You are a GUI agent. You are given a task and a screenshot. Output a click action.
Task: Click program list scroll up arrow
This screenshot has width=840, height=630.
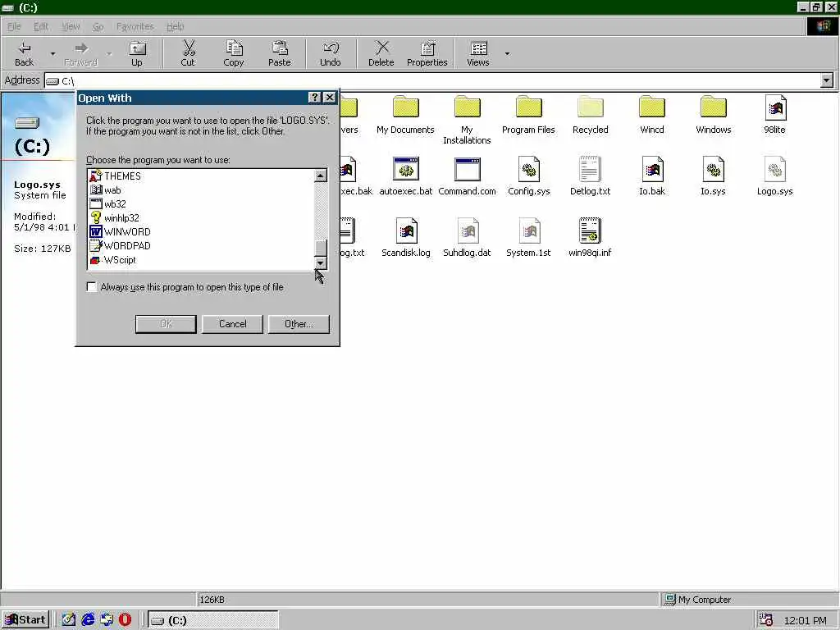(x=321, y=176)
